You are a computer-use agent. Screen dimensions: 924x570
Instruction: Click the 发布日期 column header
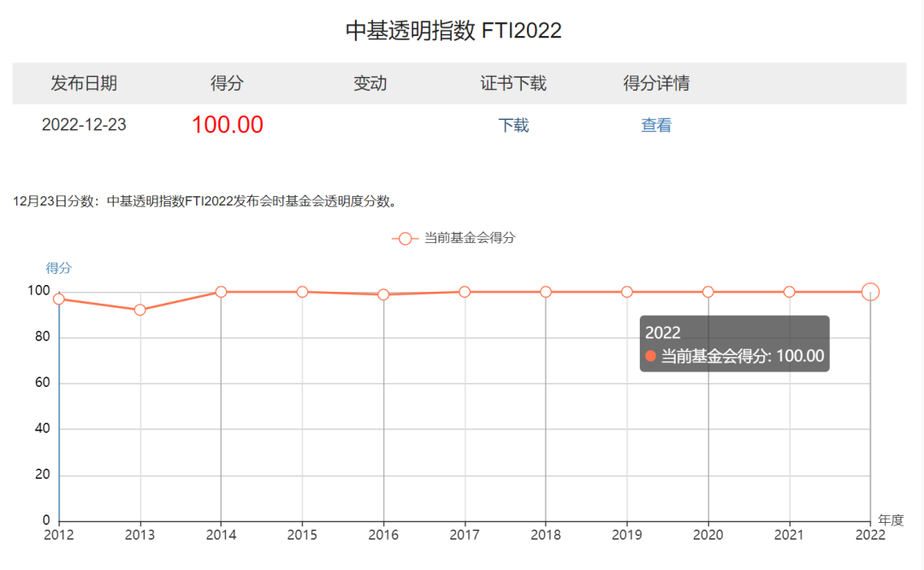point(84,83)
